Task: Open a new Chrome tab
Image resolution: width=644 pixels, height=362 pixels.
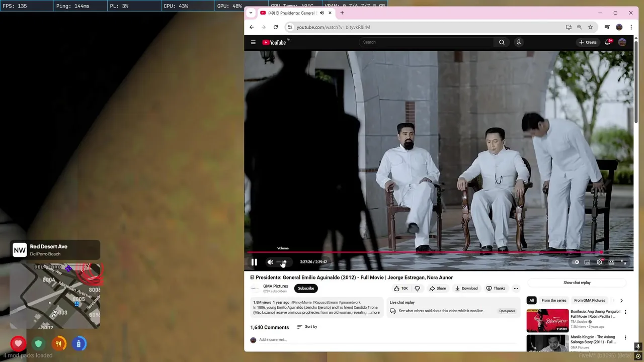Action: pos(342,13)
